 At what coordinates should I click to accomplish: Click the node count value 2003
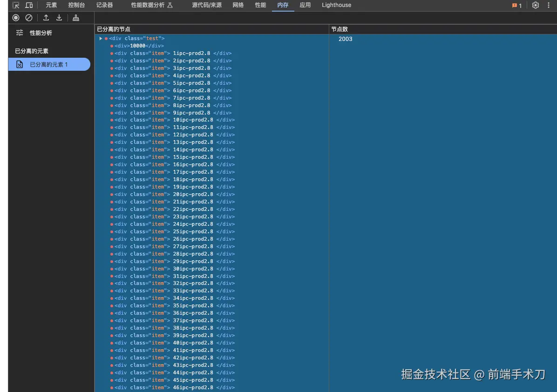tap(345, 39)
